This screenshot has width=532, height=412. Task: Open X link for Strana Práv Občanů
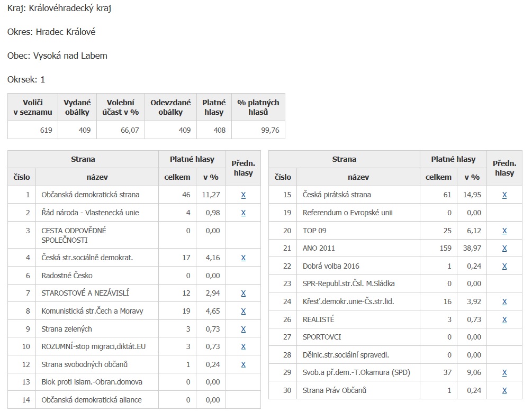point(504,391)
